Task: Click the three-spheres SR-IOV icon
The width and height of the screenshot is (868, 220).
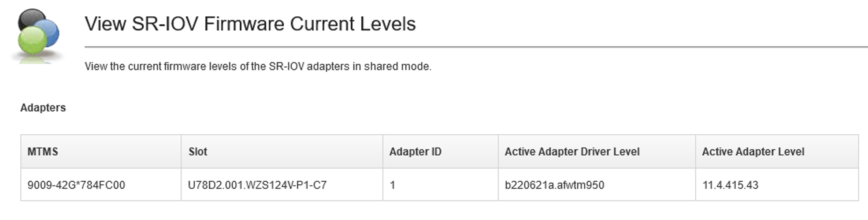Action: click(37, 35)
